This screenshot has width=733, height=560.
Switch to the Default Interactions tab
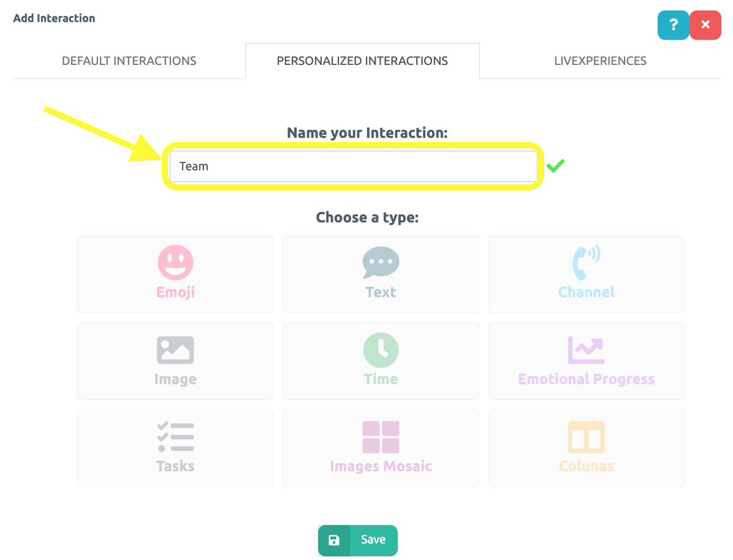[x=129, y=61]
